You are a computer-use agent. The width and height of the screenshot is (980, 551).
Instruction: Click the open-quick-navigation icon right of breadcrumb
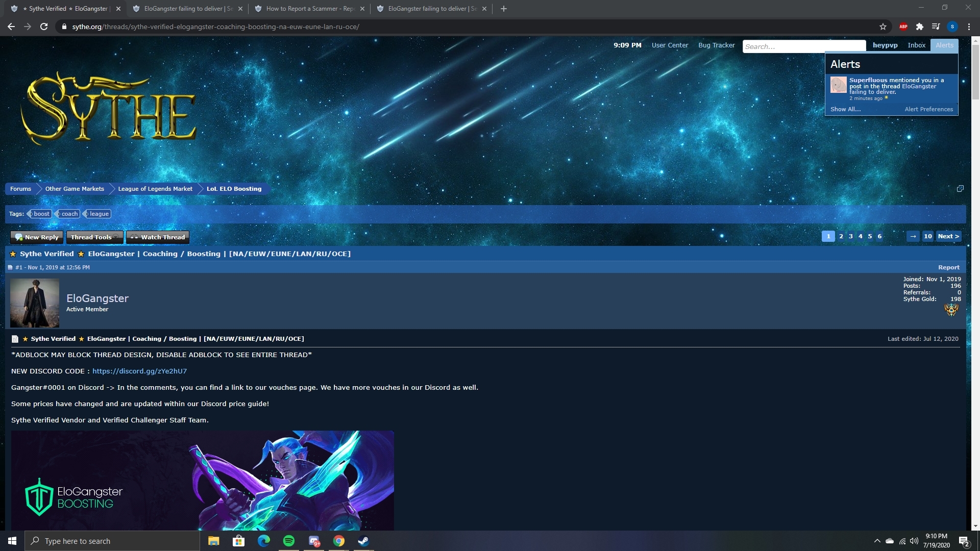coord(960,189)
